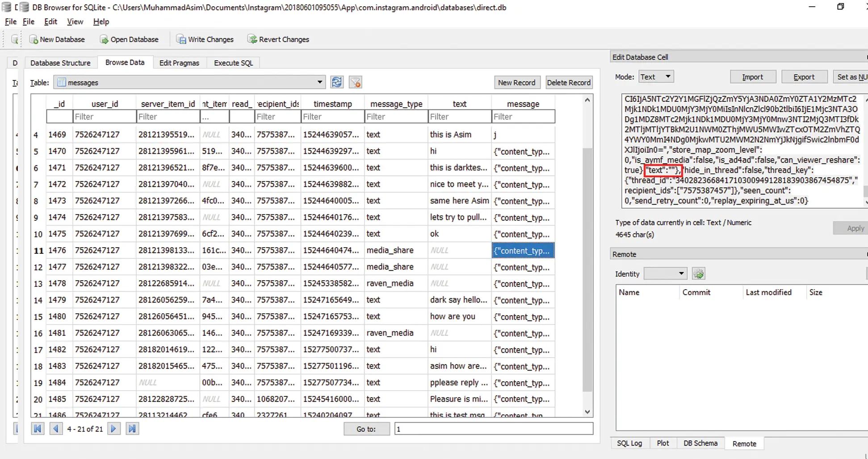Switch to the Database Structure tab
868x459 pixels.
[60, 63]
